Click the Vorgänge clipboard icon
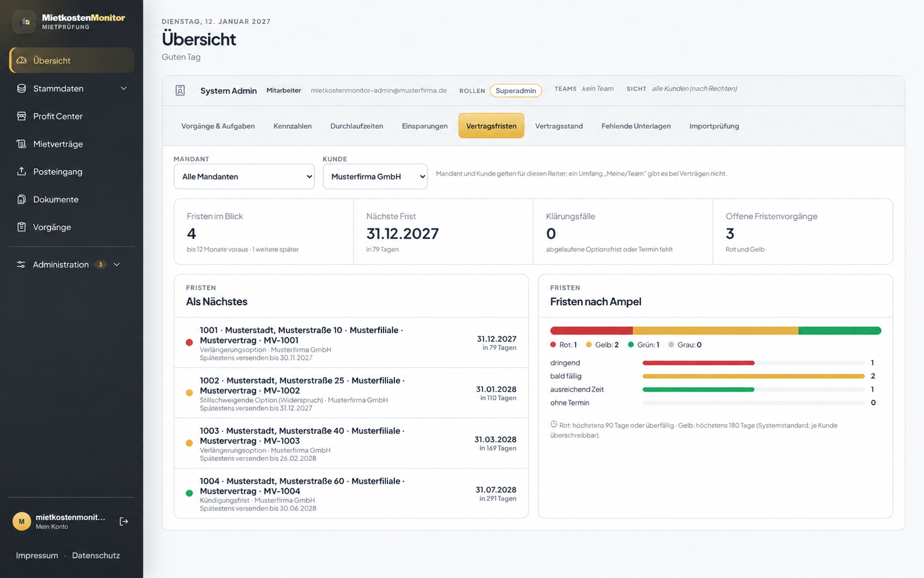The image size is (924, 578). [22, 227]
